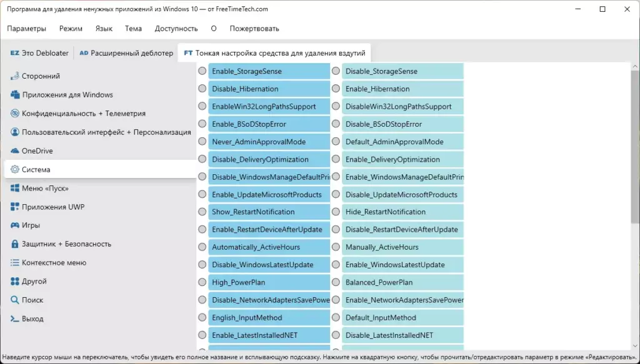Click the Выход terminal icon
The image size is (640, 364).
[15, 319]
